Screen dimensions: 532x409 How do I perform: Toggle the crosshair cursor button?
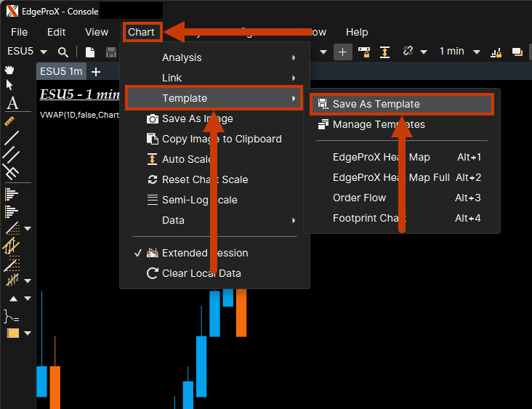[342, 52]
